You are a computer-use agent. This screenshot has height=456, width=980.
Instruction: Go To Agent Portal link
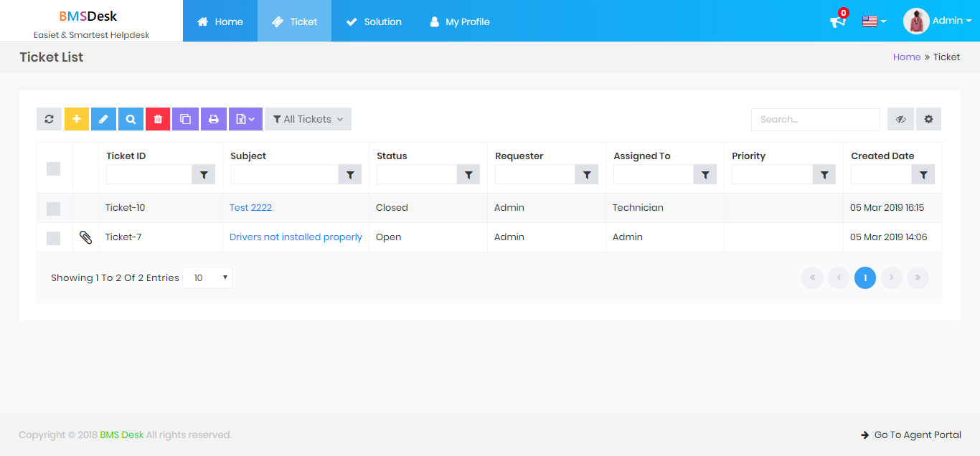click(x=911, y=434)
